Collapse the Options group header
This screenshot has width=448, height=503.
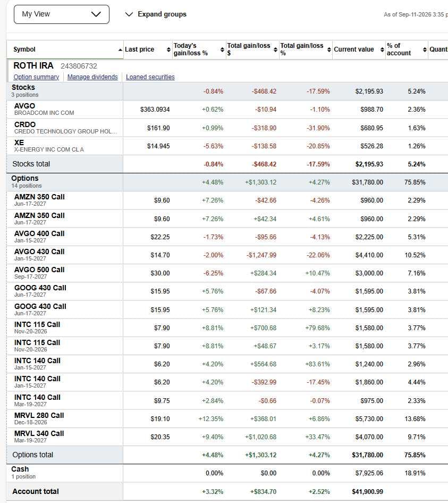point(24,178)
